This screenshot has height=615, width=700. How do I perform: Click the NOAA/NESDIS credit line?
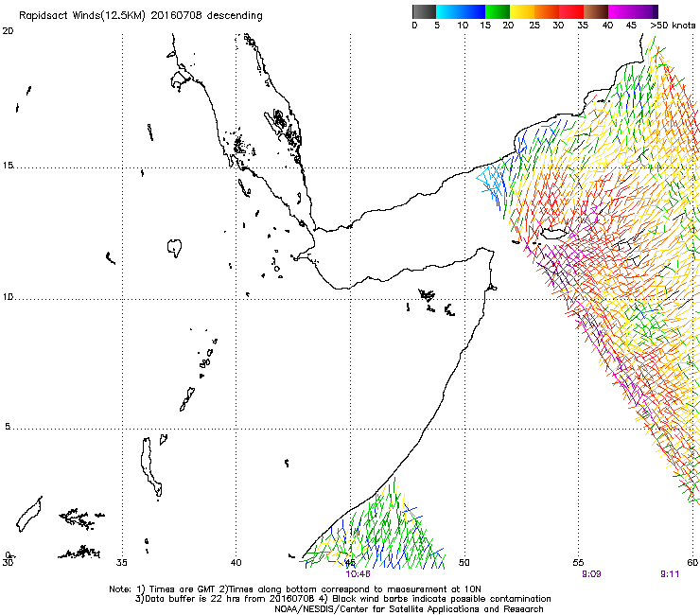tap(409, 609)
